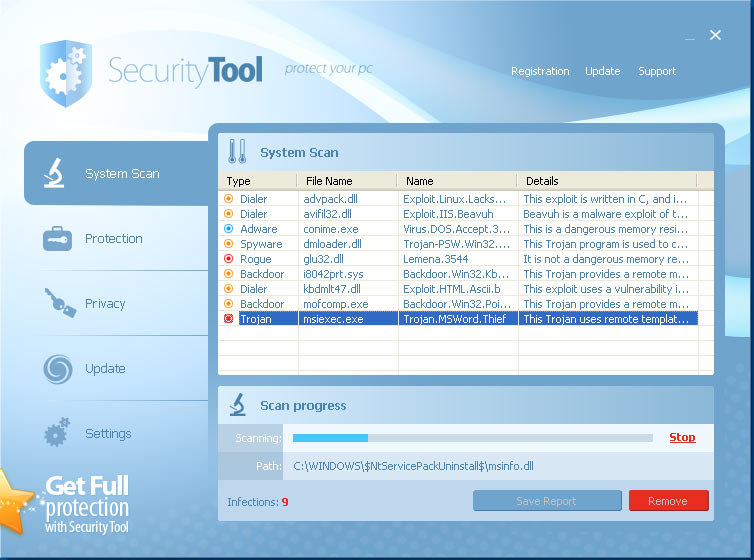Viewport: 754px width, 560px height.
Task: Click the microscope icon beside Scan progress
Action: pos(238,405)
